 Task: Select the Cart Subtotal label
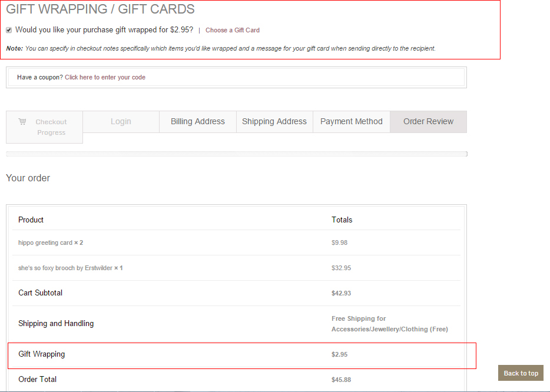click(x=41, y=293)
